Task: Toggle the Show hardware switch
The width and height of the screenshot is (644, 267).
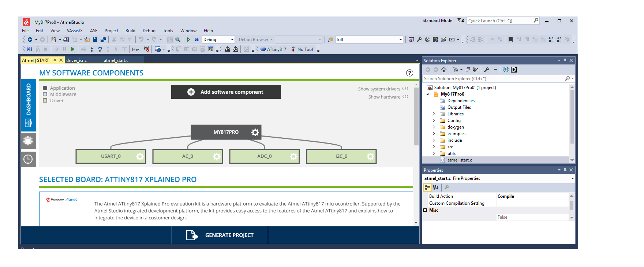Action: coord(405,97)
